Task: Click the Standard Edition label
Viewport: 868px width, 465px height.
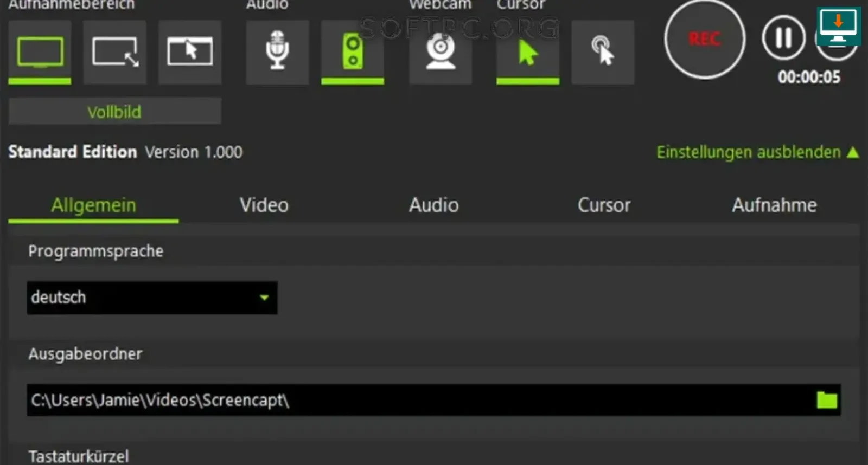Action: tap(73, 152)
